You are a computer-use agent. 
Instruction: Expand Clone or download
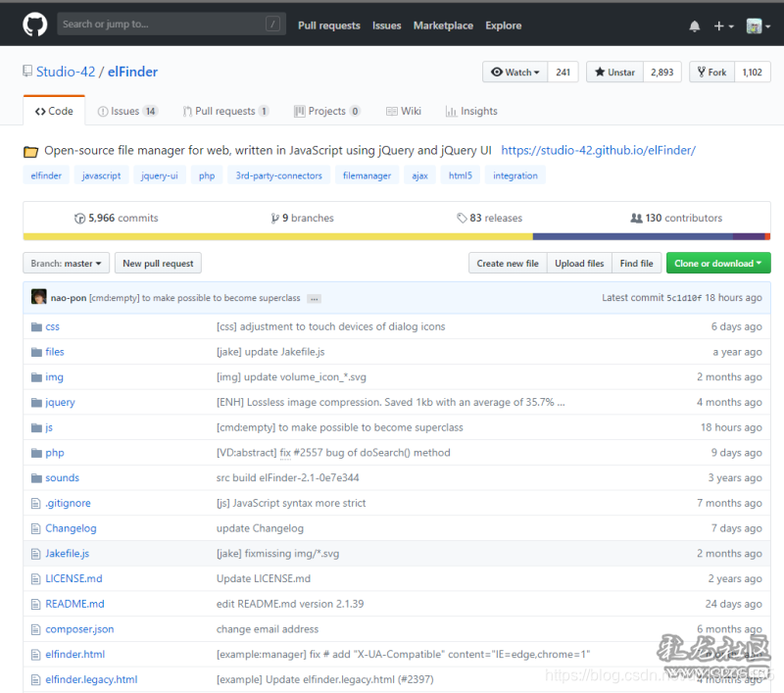pos(718,263)
